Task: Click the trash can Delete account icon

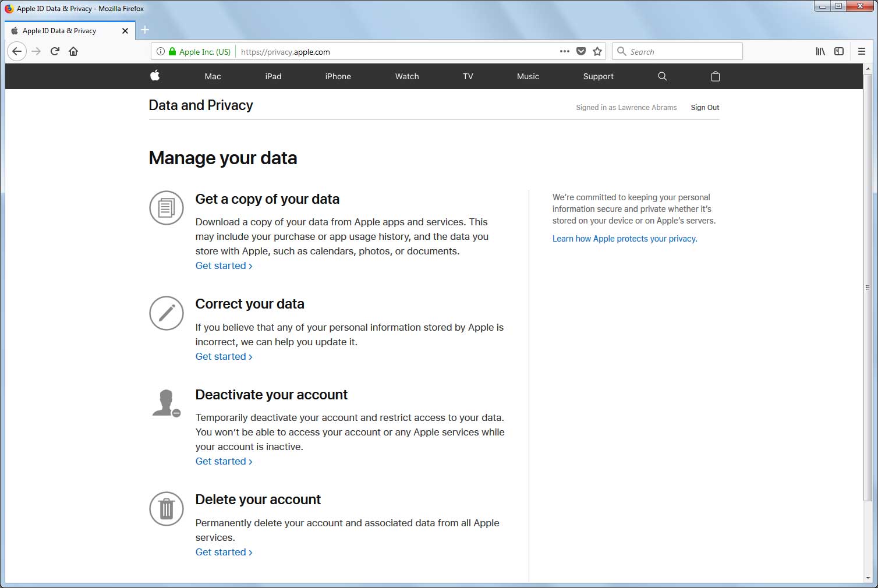Action: click(167, 508)
